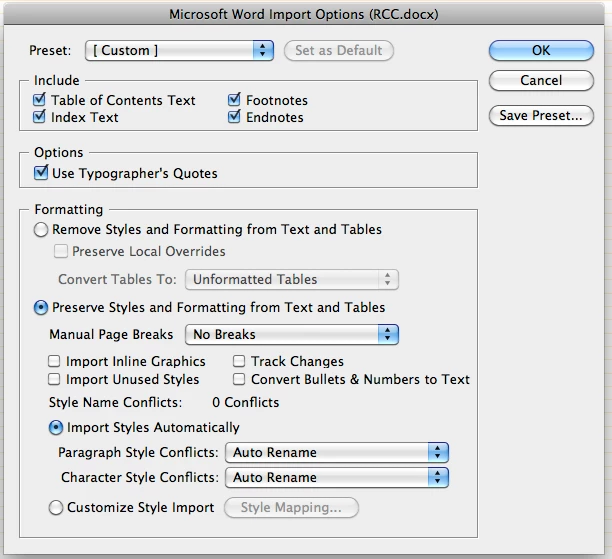Click the 'Paragraph Style Conflicts:' label
The width and height of the screenshot is (612, 559).
pyautogui.click(x=138, y=452)
